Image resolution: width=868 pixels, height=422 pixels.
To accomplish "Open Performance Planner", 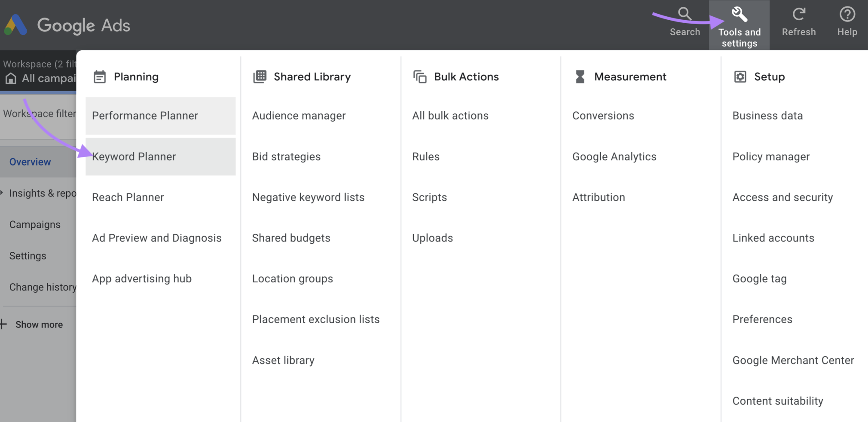I will tap(160, 116).
